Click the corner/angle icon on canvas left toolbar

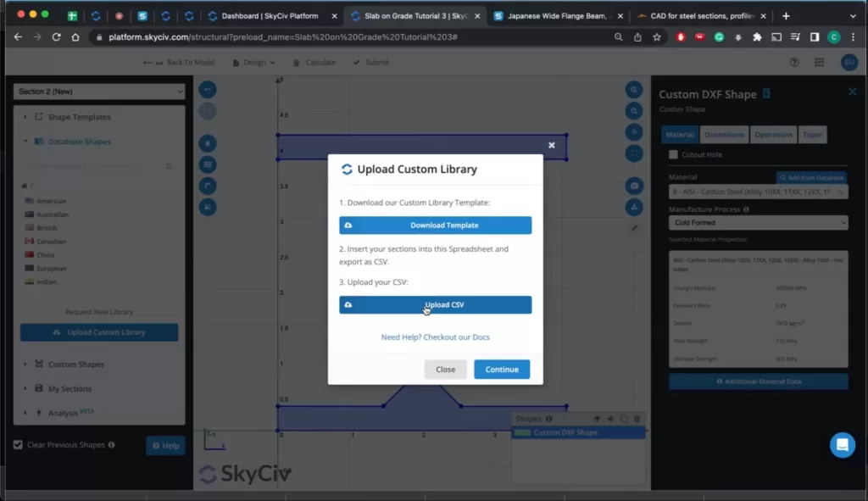pos(208,186)
